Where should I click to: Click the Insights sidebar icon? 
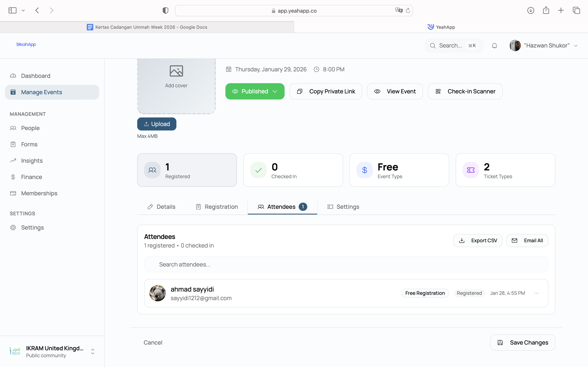point(13,160)
